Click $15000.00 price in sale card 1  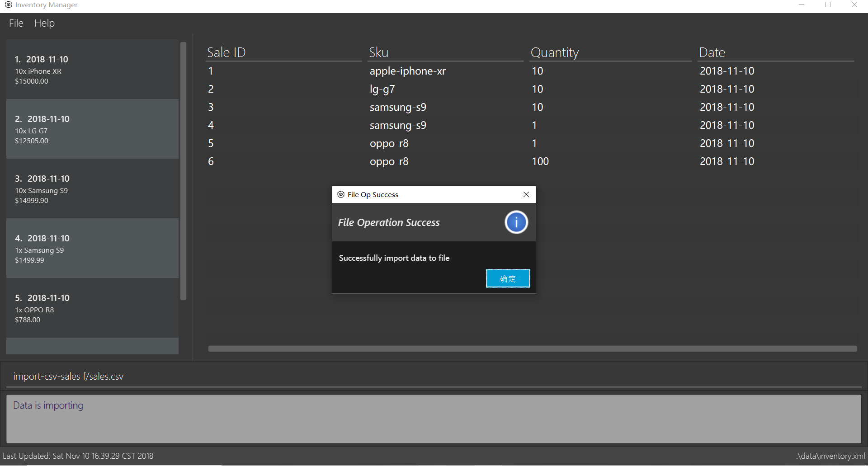pos(32,81)
